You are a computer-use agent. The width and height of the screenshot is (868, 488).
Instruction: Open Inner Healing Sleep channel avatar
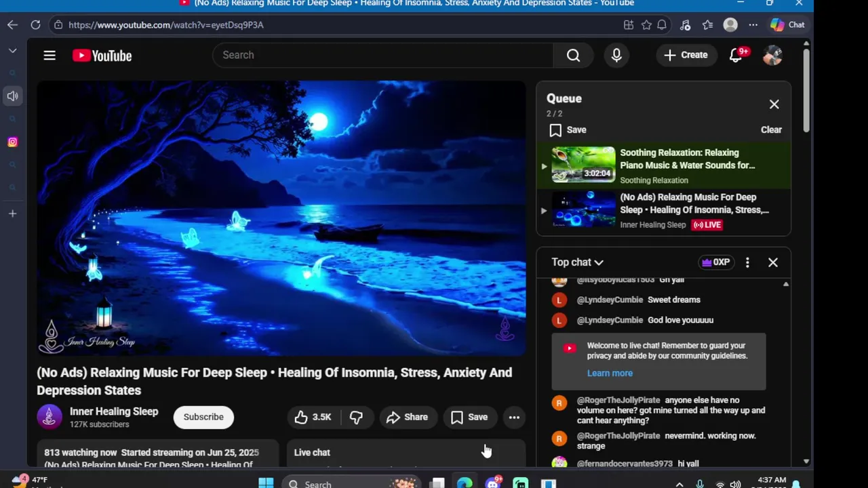[x=50, y=417]
